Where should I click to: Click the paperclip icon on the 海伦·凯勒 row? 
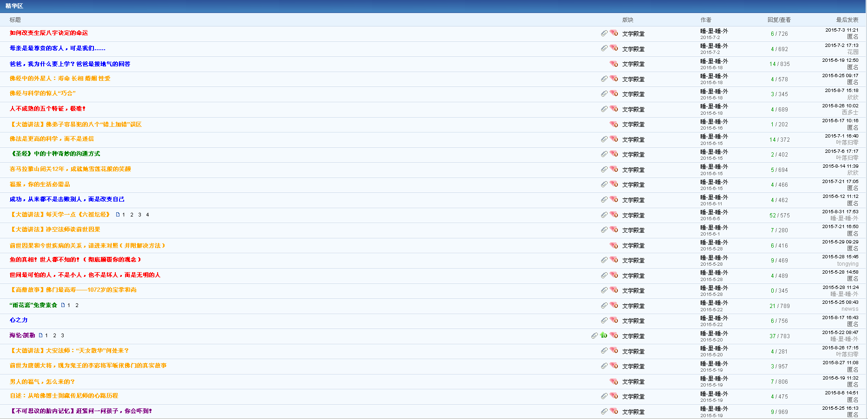594,335
